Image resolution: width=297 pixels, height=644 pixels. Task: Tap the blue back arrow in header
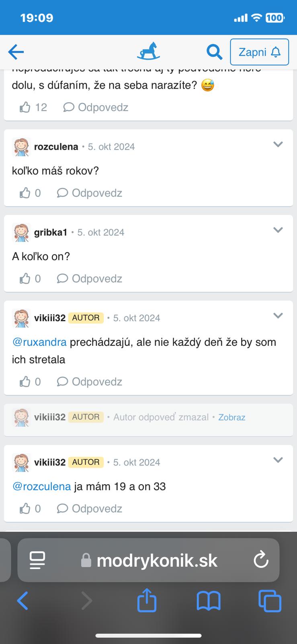(16, 52)
